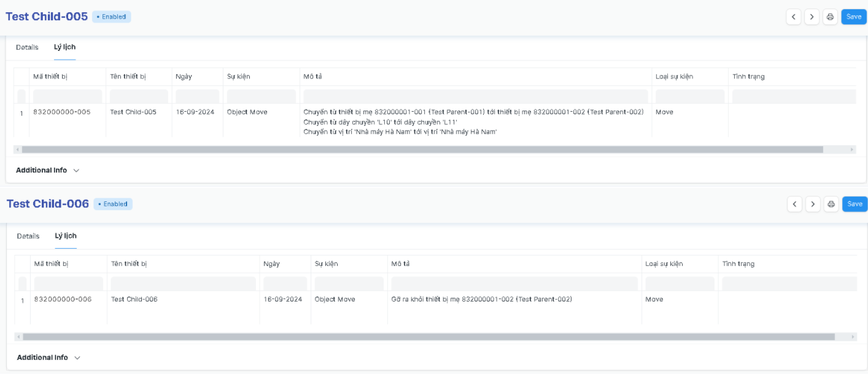Save the Test Child-005 record
The image size is (868, 374).
click(x=854, y=17)
